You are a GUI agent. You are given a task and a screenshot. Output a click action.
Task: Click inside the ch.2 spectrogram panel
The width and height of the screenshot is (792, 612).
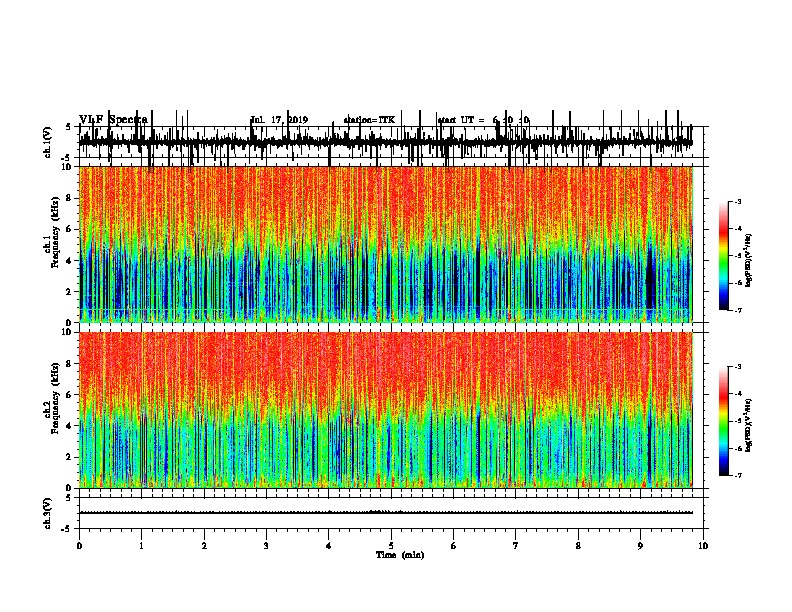tap(386, 410)
